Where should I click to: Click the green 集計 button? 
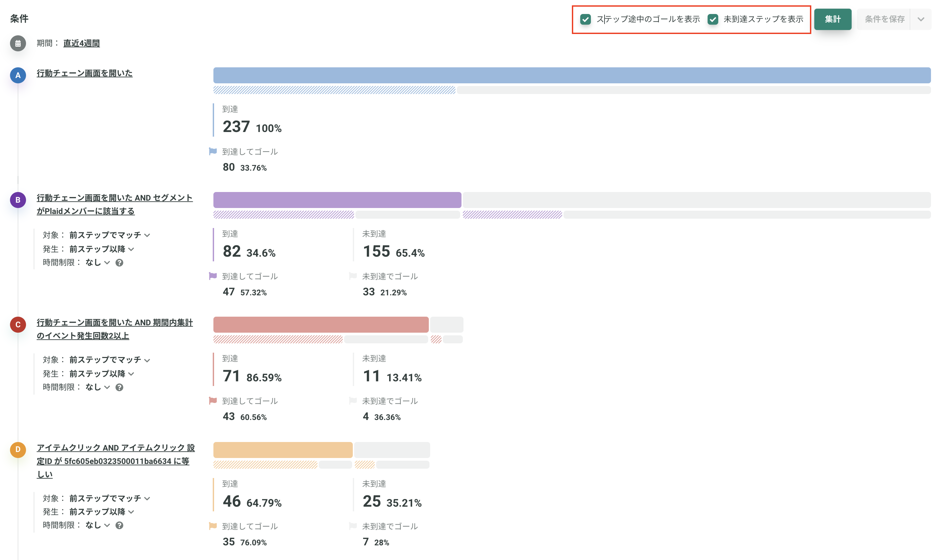832,19
